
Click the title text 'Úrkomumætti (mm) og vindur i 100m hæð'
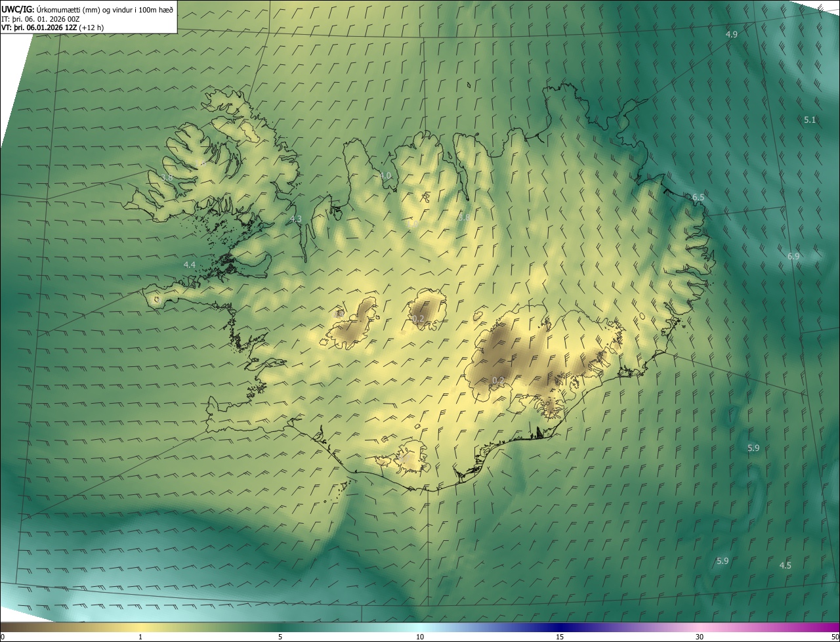[104, 9]
